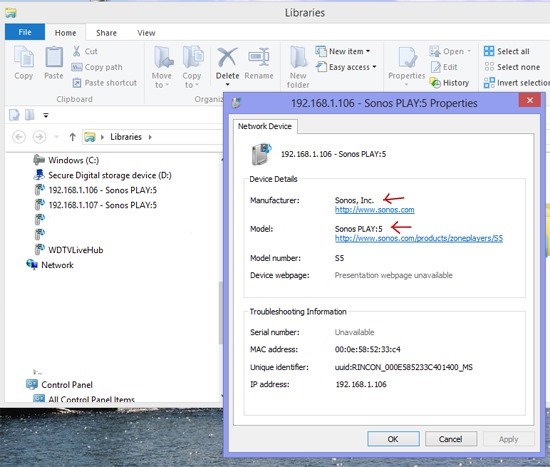Click the Rename icon
Viewport: 550px width, 467px height.
coord(259,57)
